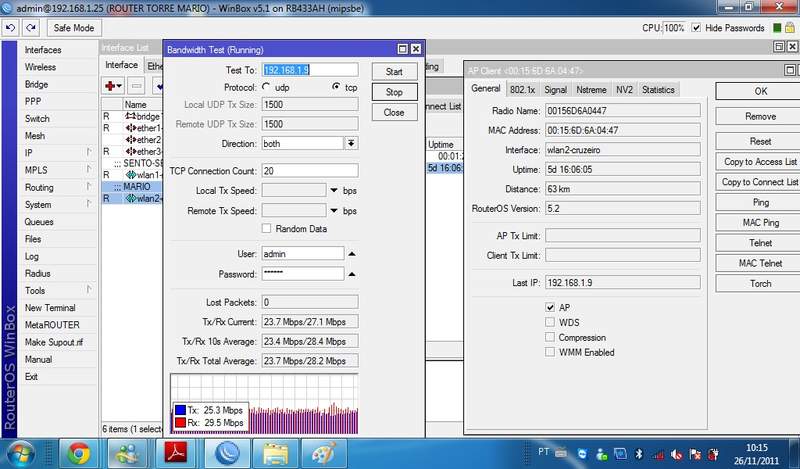
Task: Click the TCP Connection Count field
Action: coord(310,170)
